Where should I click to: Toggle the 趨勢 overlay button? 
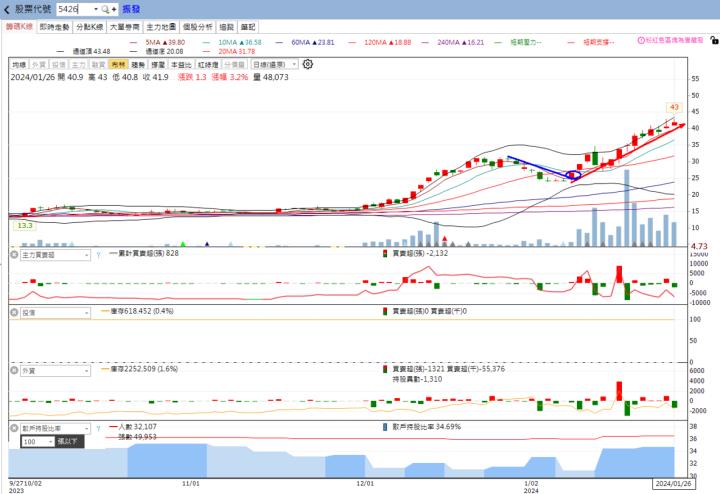click(x=138, y=63)
